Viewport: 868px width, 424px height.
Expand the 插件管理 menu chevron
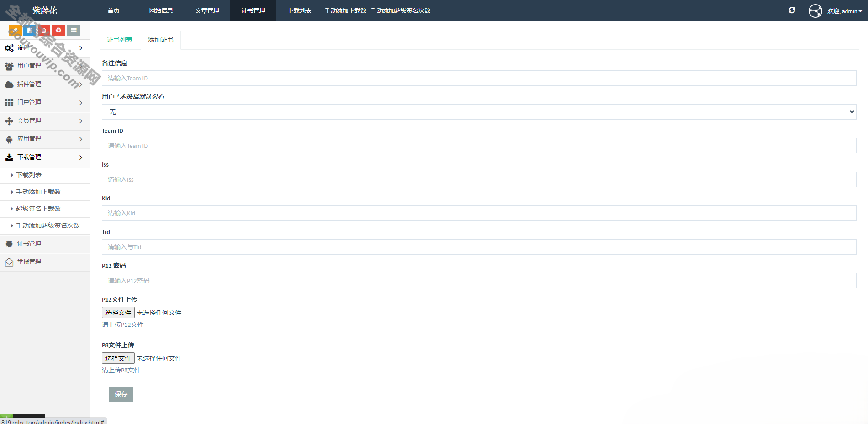81,84
